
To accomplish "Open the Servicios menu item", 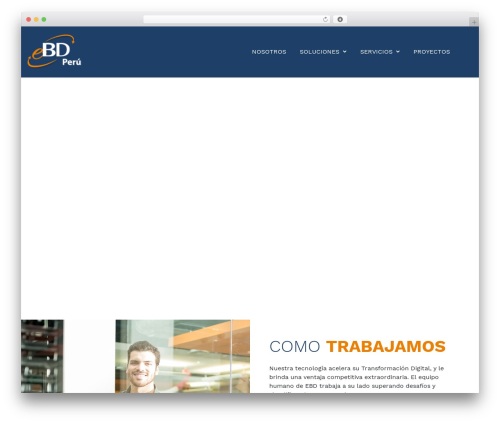I will [376, 52].
